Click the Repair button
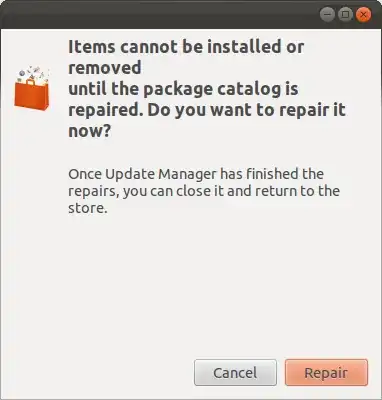The height and width of the screenshot is (400, 382). 326,372
